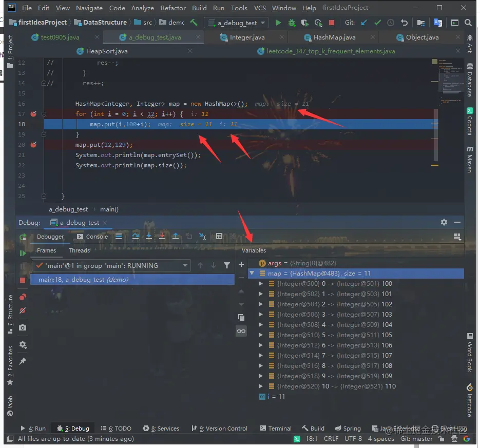Viewport: 480px width, 448px height.
Task: Click Git history clock icon
Action: click(x=391, y=23)
